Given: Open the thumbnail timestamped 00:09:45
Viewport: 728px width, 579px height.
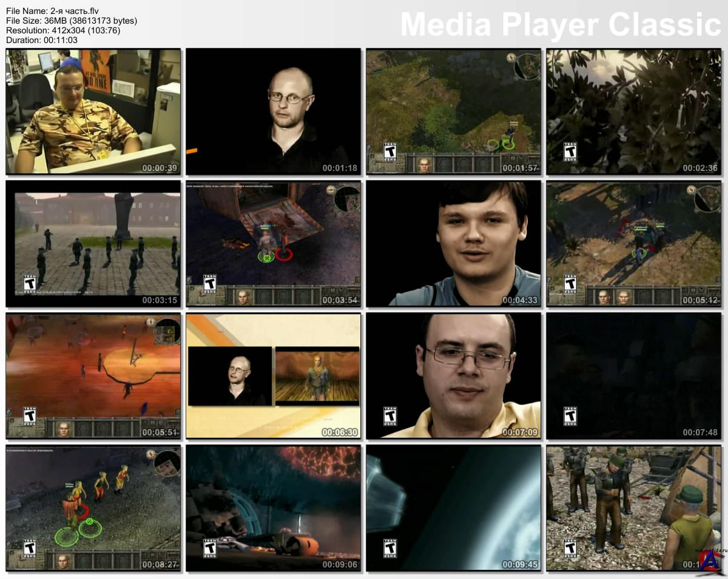Looking at the screenshot, I should [453, 508].
